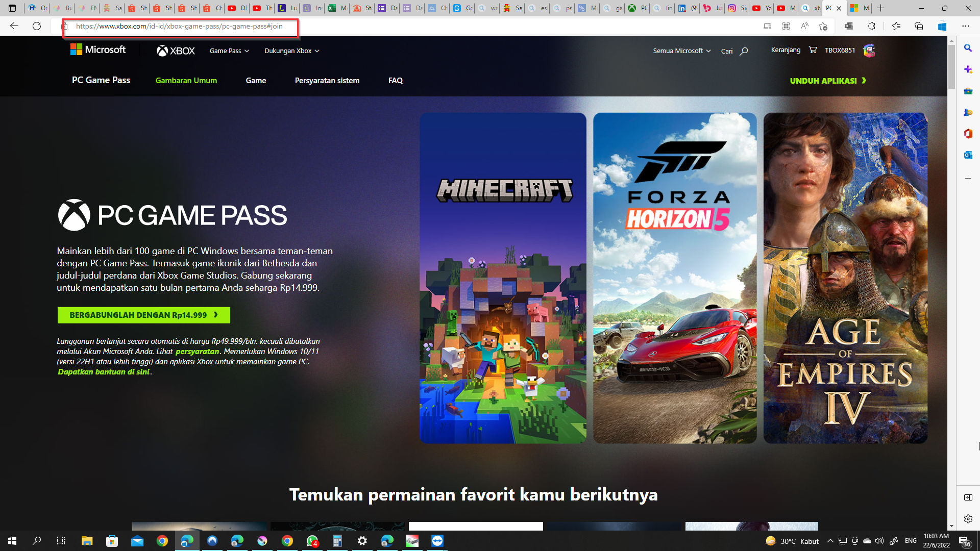Add a site with the sidebar plus icon

[968, 179]
